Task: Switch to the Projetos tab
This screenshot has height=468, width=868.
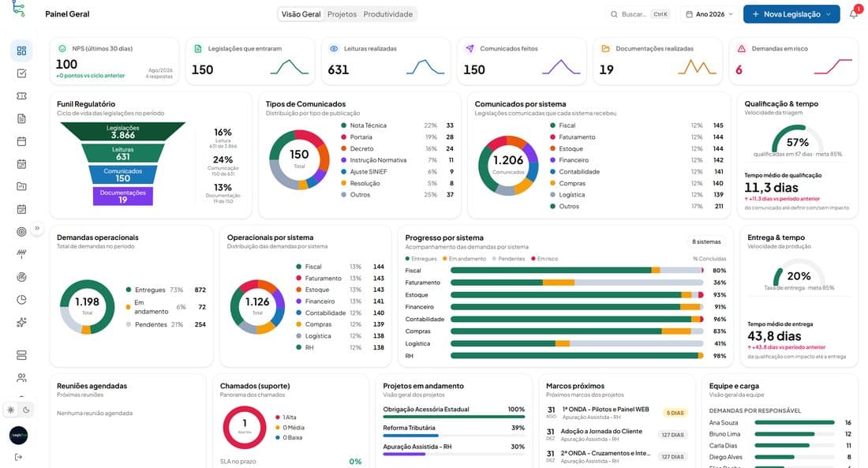Action: [342, 14]
